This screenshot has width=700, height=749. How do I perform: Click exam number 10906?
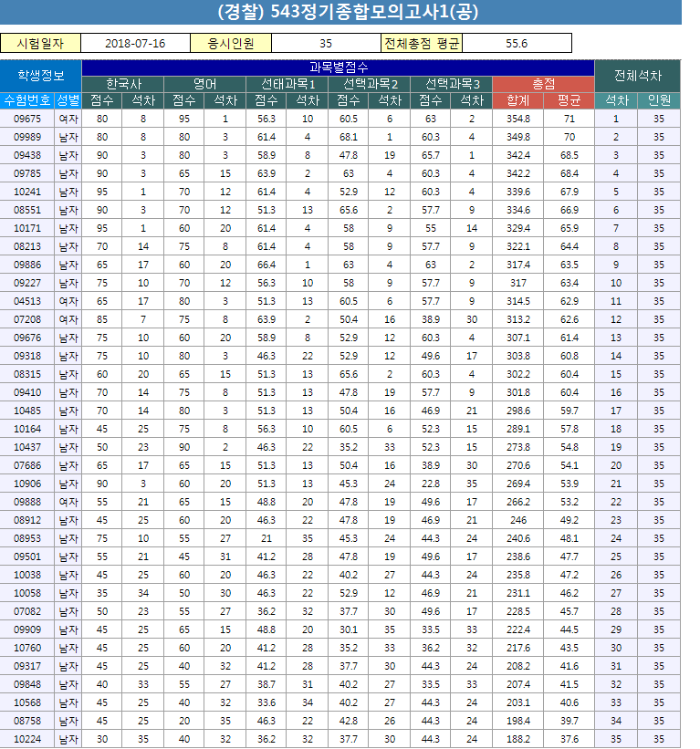point(27,484)
